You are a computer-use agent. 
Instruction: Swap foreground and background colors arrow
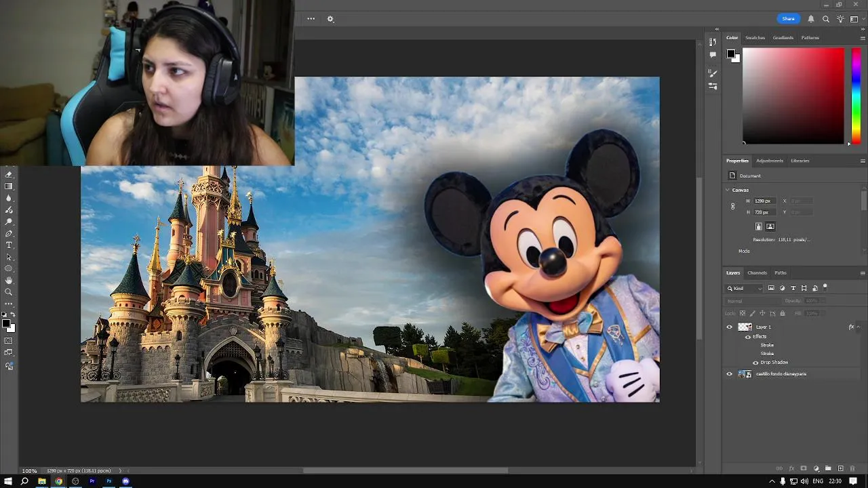pyautogui.click(x=13, y=315)
